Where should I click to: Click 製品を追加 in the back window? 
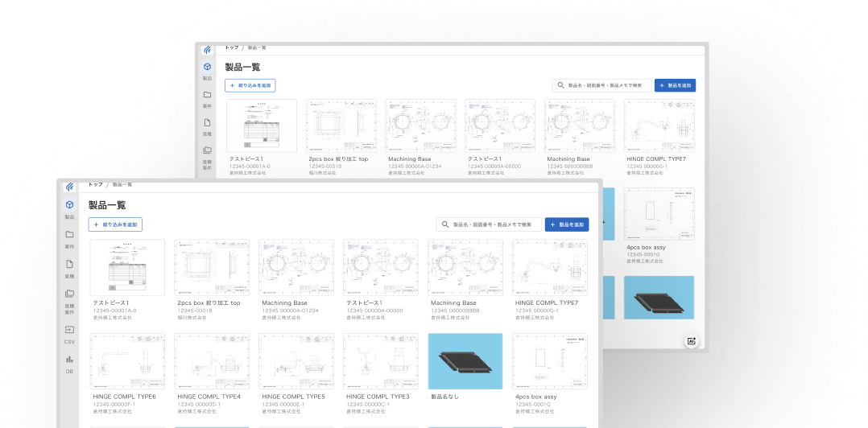pyautogui.click(x=675, y=86)
